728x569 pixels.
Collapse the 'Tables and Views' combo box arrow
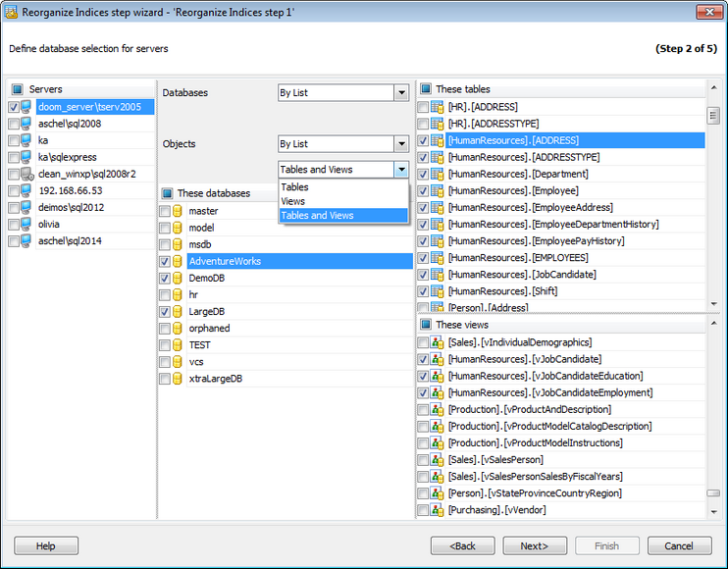[400, 170]
